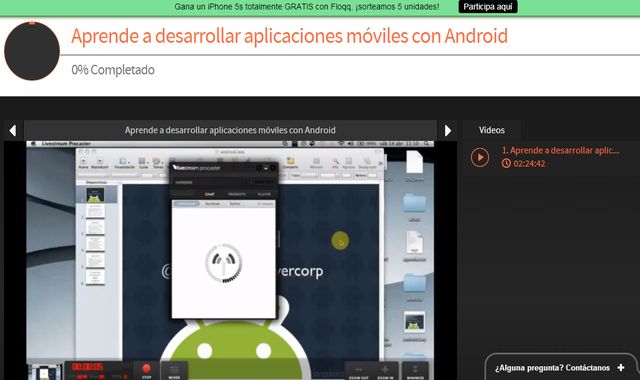This screenshot has height=380, width=640.
Task: Go to next video with right arrow
Action: pos(448,131)
